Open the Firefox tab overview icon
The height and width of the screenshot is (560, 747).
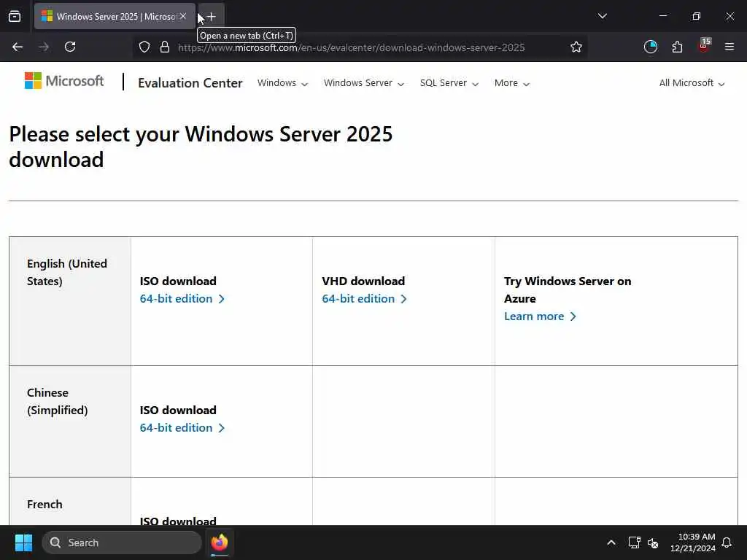(x=15, y=16)
